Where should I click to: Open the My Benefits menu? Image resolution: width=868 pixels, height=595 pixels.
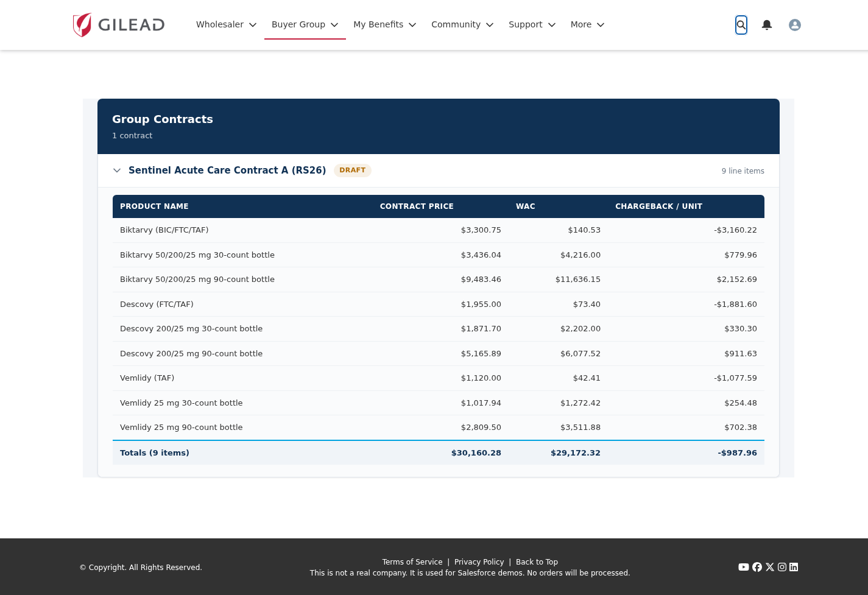coord(385,25)
